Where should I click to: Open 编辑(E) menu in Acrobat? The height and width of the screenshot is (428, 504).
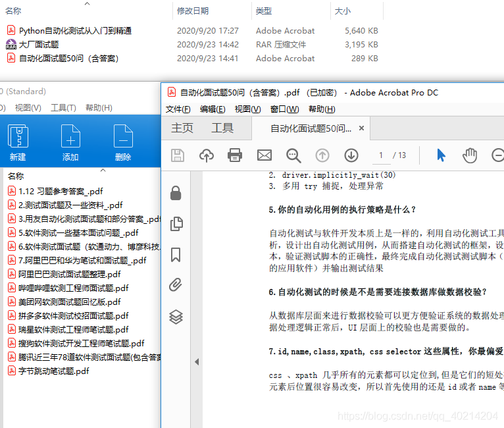tap(213, 109)
